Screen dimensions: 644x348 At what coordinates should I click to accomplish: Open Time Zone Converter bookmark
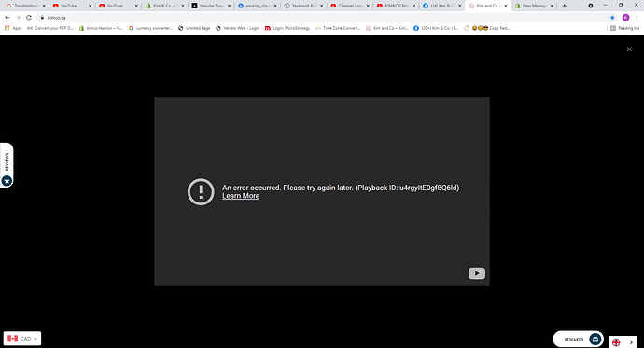(338, 28)
